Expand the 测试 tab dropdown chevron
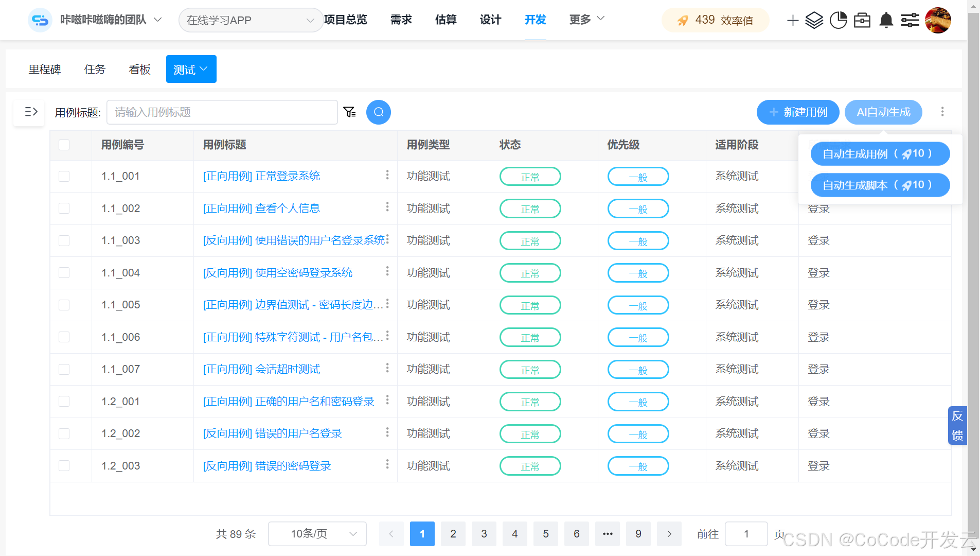980x556 pixels. tap(204, 68)
